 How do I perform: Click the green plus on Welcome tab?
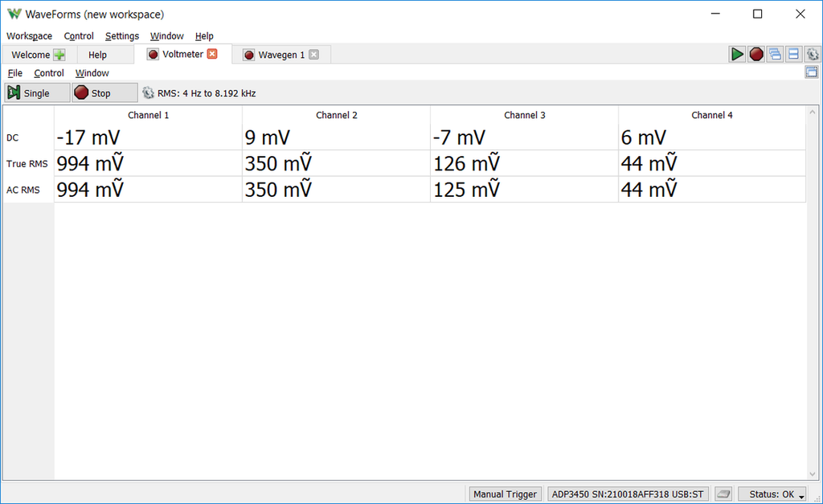click(59, 55)
